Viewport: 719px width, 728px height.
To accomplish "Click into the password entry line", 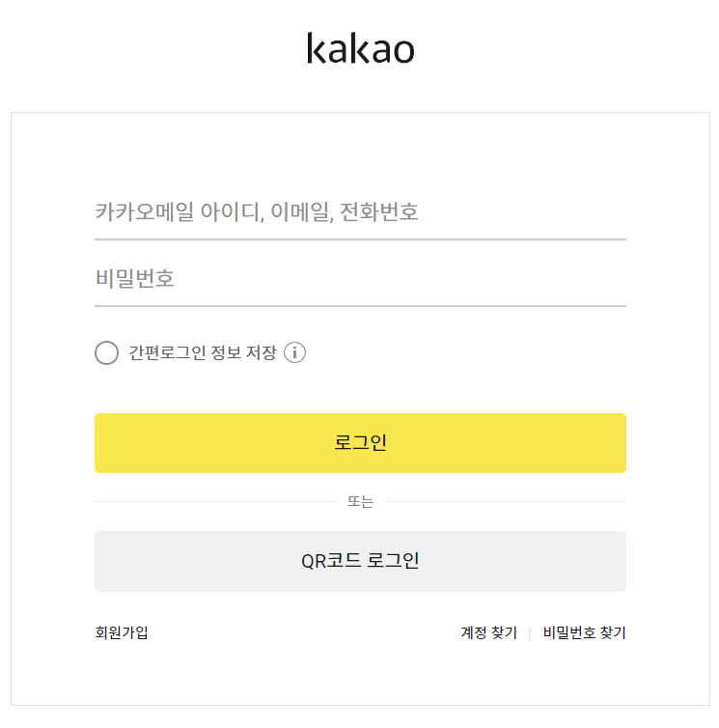I will 360,280.
